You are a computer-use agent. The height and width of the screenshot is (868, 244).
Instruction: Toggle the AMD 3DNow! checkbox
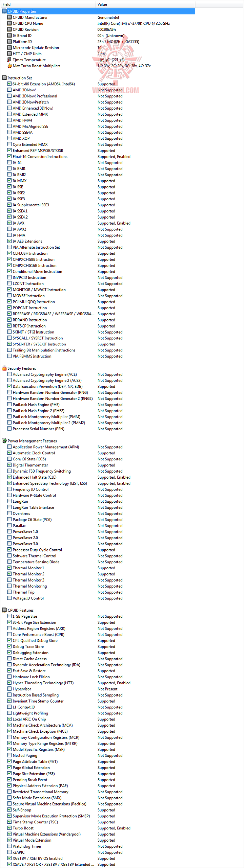coord(9,90)
